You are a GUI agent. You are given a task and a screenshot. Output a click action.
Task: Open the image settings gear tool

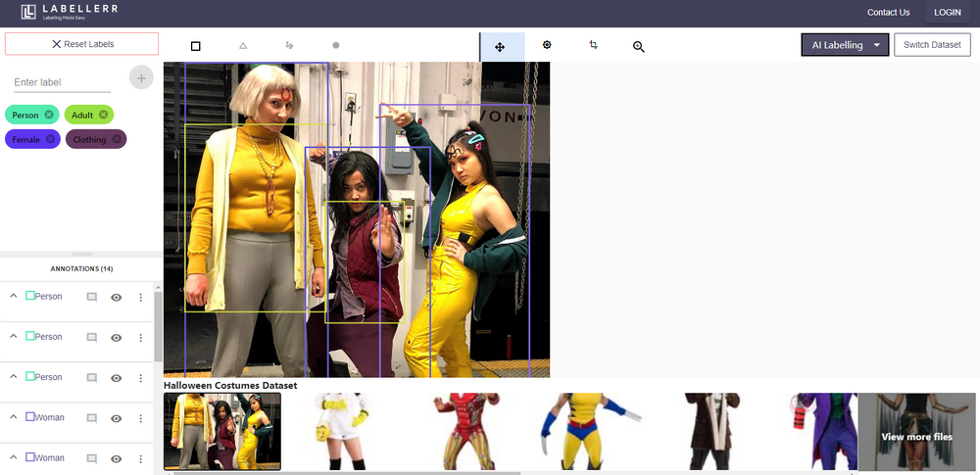coord(547,45)
